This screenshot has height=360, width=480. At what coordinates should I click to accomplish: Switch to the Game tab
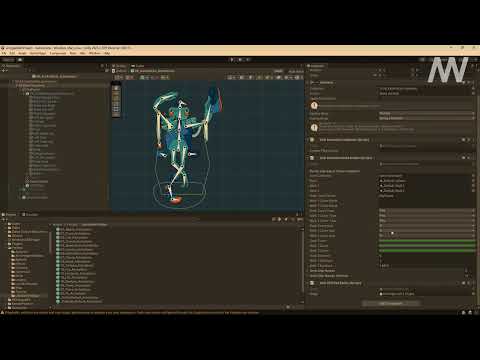[138, 66]
